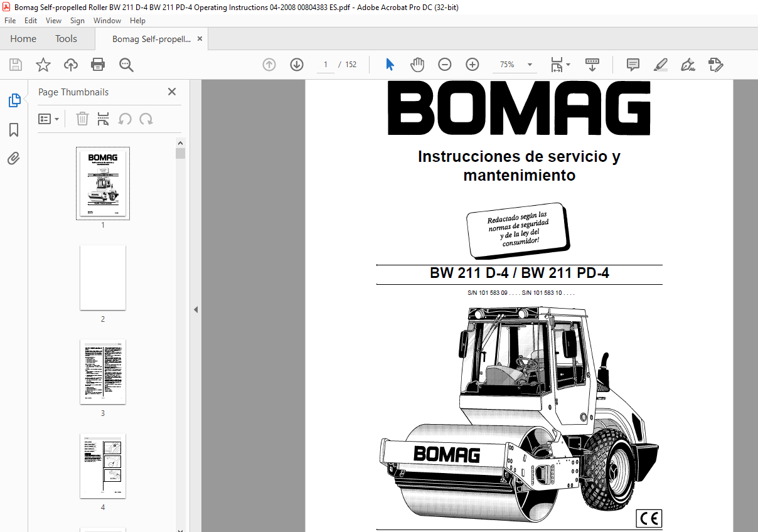758x532 pixels.
Task: Select the Highlight text pen tool
Action: click(661, 65)
